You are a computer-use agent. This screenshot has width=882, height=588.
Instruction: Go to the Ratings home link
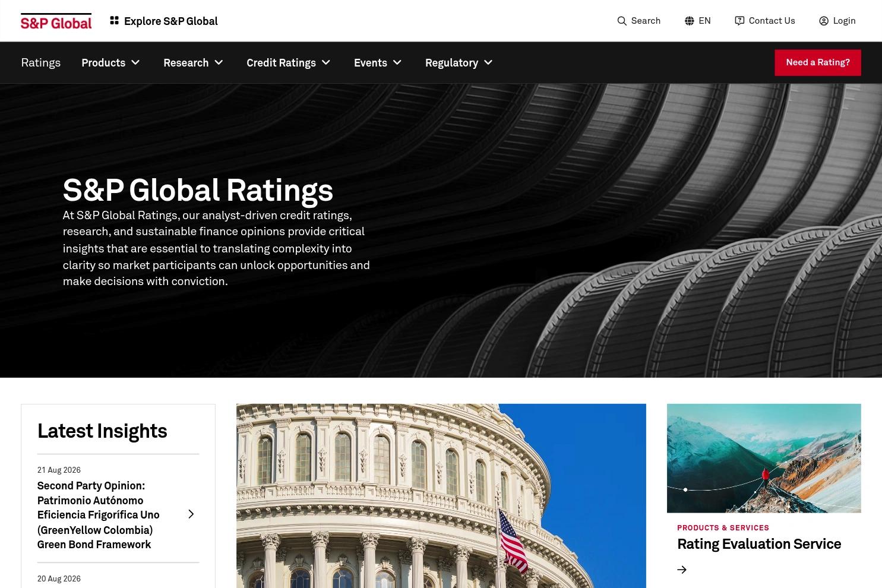coord(41,62)
